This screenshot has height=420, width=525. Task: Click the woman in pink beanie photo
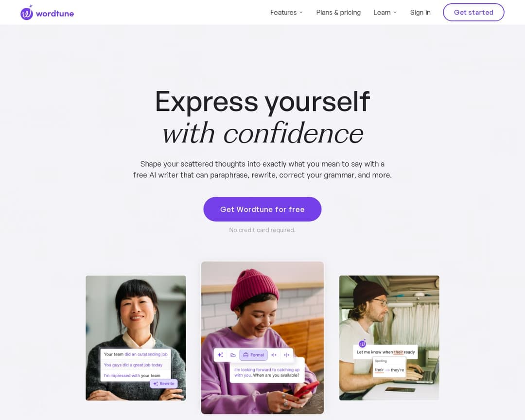tap(262, 338)
